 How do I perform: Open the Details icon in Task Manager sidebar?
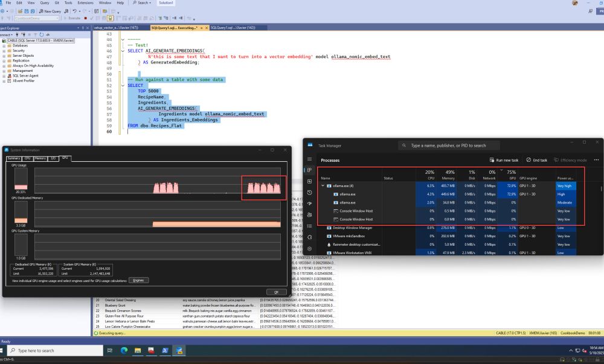point(309,226)
